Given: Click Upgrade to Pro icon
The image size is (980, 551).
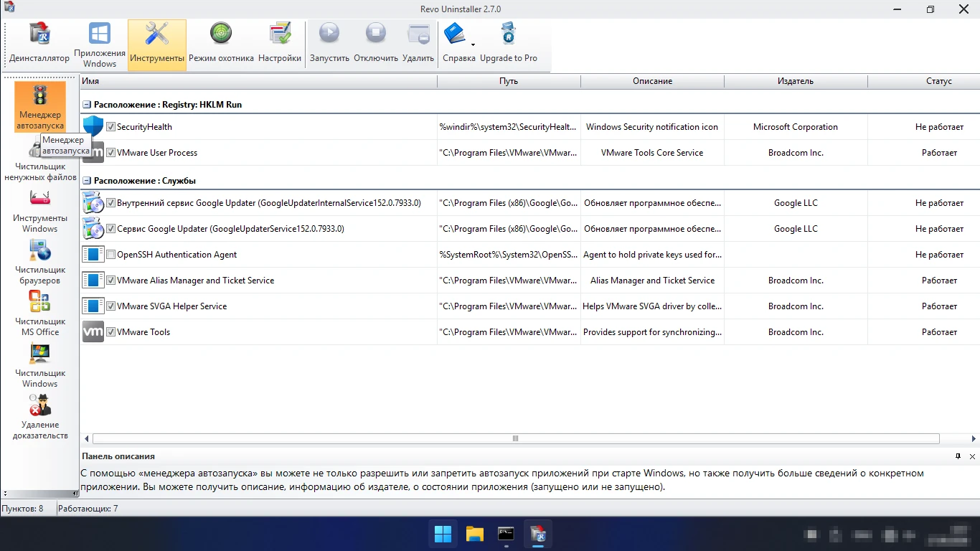Looking at the screenshot, I should (508, 34).
